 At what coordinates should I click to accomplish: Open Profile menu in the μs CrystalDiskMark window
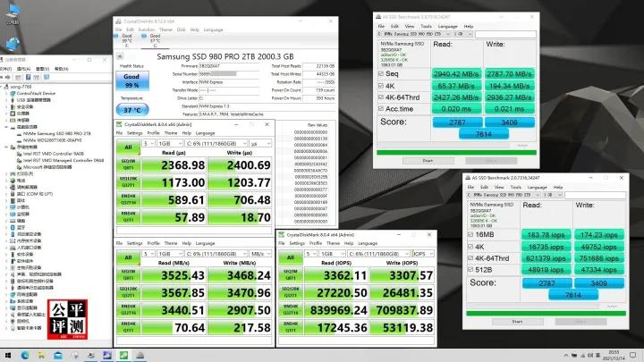[153, 133]
